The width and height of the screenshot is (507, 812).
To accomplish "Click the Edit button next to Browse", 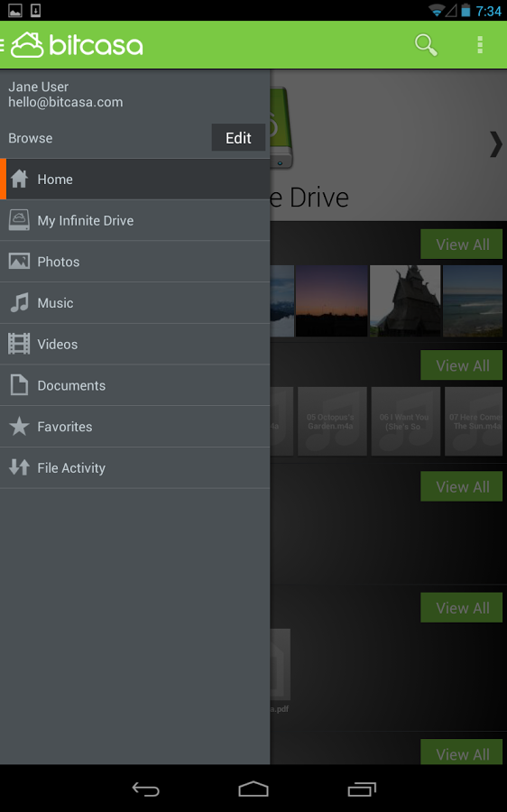I will (x=238, y=138).
